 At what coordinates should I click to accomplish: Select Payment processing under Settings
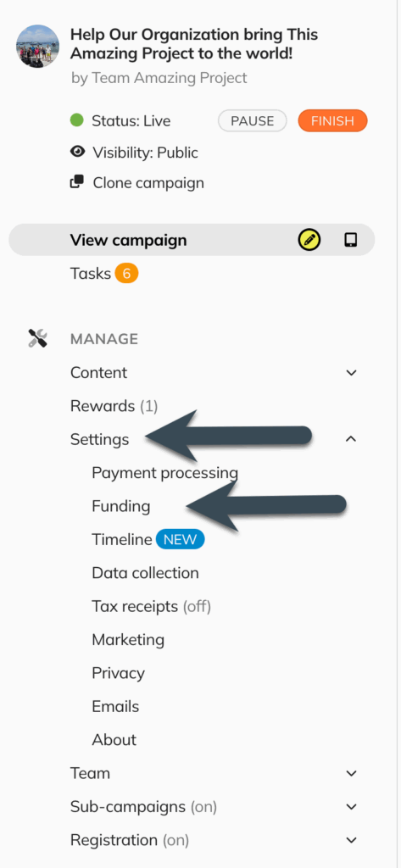coord(165,473)
